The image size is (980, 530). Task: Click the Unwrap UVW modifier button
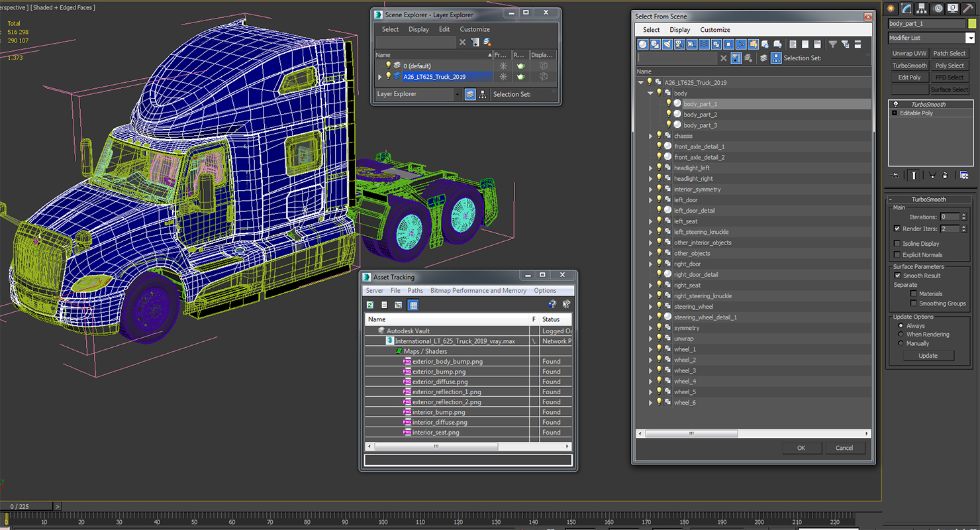coord(909,54)
